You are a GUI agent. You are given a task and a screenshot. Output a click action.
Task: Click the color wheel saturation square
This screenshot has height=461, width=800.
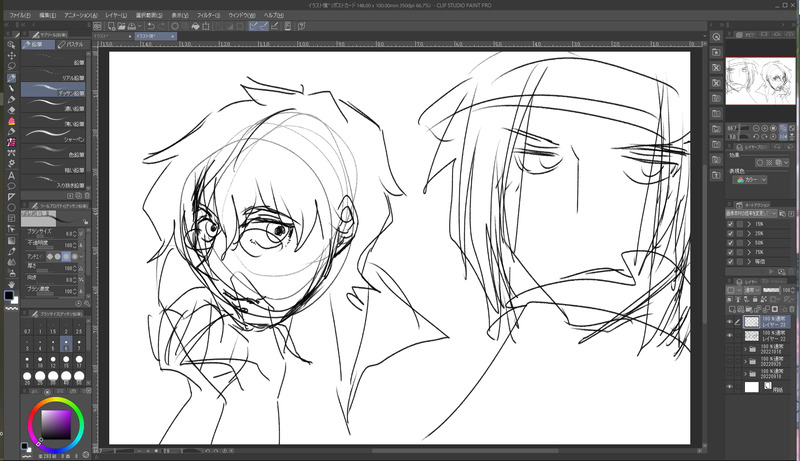pos(56,424)
